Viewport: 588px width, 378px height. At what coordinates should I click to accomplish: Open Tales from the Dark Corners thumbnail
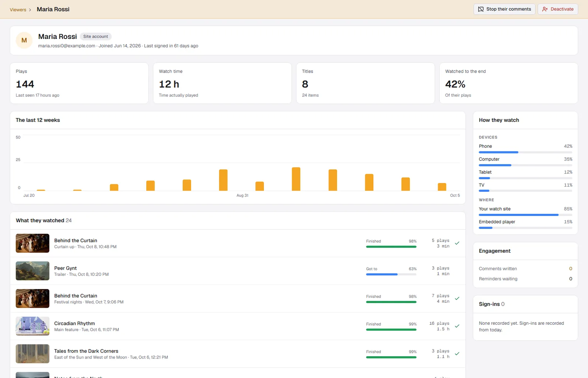[x=32, y=354]
